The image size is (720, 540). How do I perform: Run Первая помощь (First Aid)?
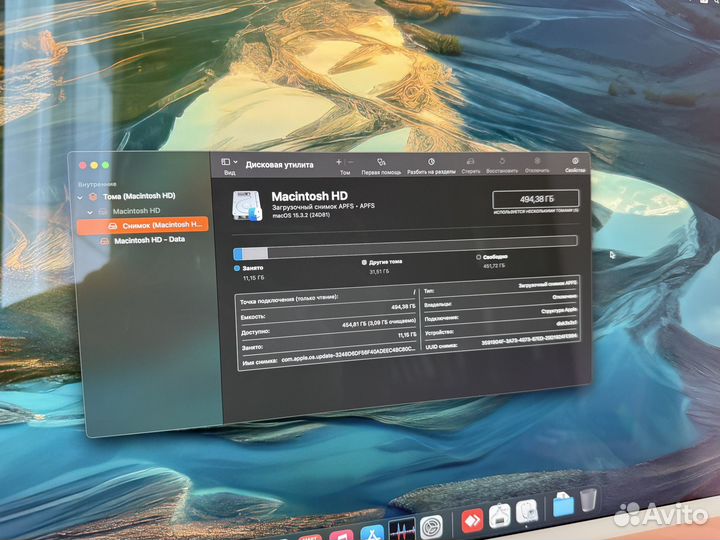pyautogui.click(x=381, y=166)
